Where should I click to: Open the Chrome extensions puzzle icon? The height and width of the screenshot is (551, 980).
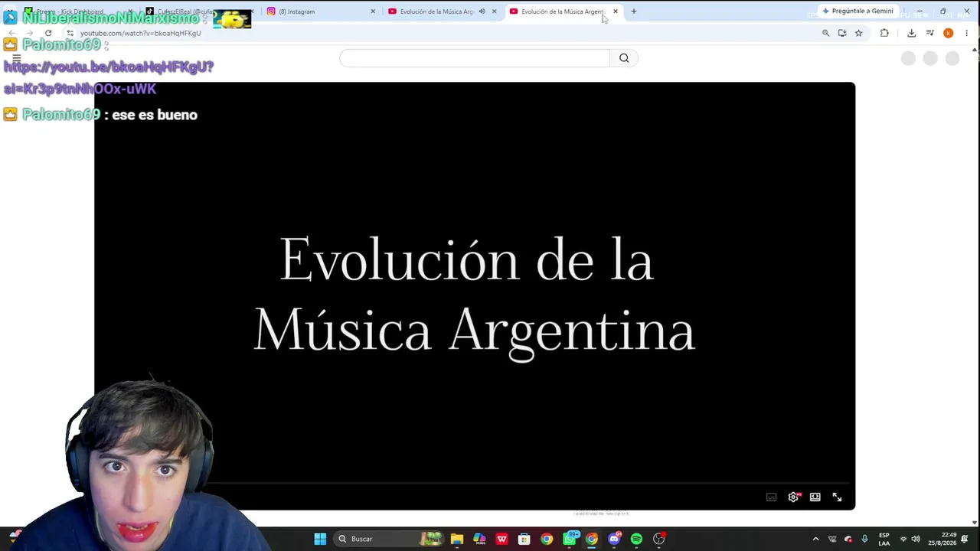pos(884,33)
